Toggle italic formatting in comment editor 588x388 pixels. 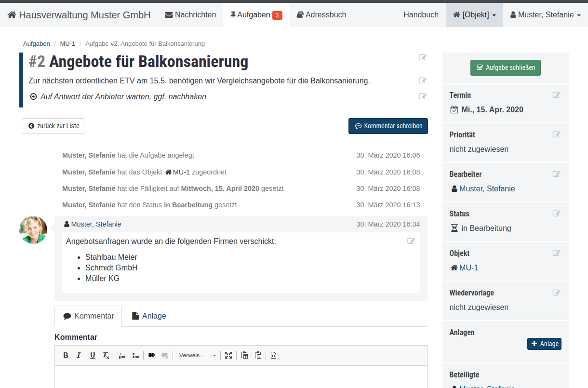point(79,355)
